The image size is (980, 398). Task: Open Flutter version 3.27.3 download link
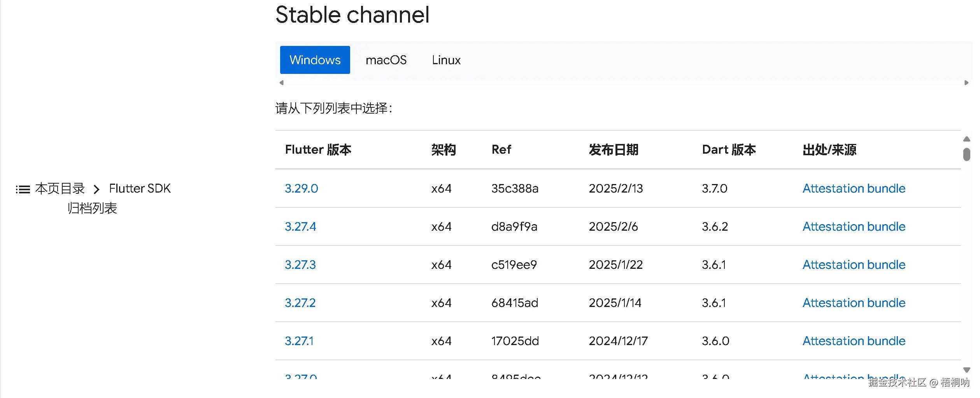coord(300,265)
